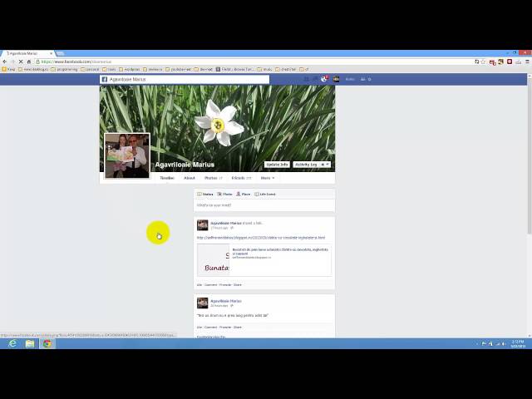Viewport: 532px width, 399px height.
Task: Click the Activity Log button
Action: point(306,165)
